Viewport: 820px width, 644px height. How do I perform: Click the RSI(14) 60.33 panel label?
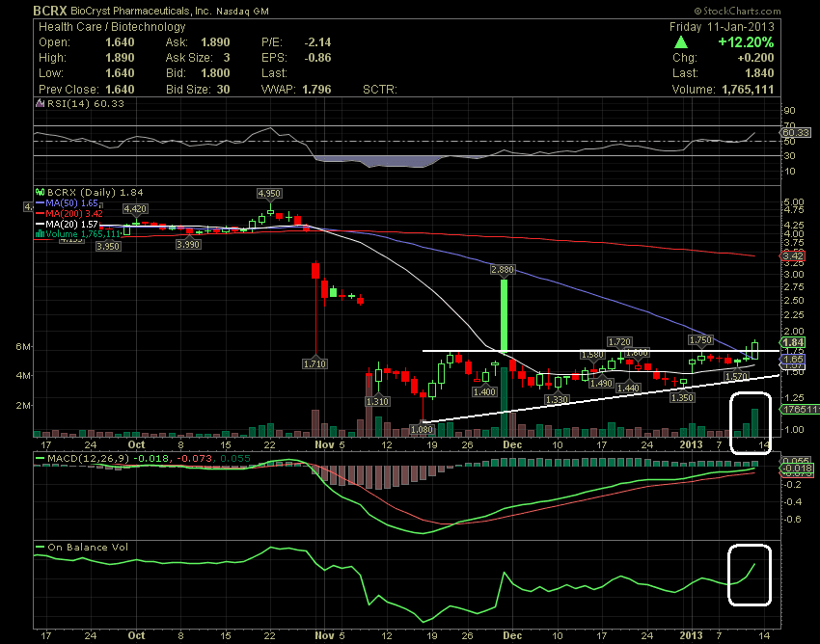[x=86, y=103]
